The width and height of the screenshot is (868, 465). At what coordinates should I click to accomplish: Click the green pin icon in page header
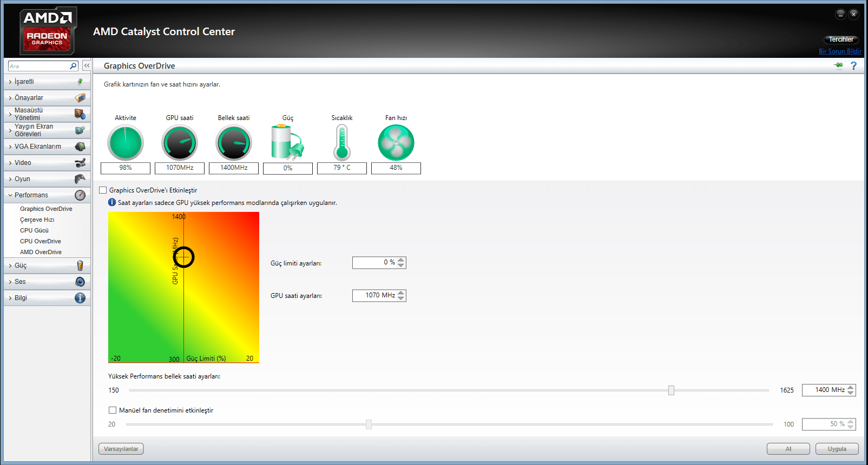pos(839,65)
